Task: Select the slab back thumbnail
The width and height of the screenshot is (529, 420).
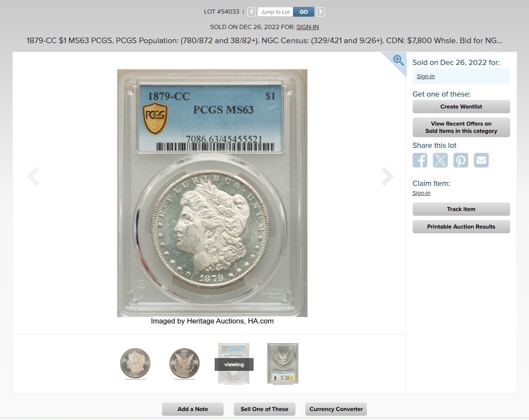Action: pyautogui.click(x=283, y=364)
